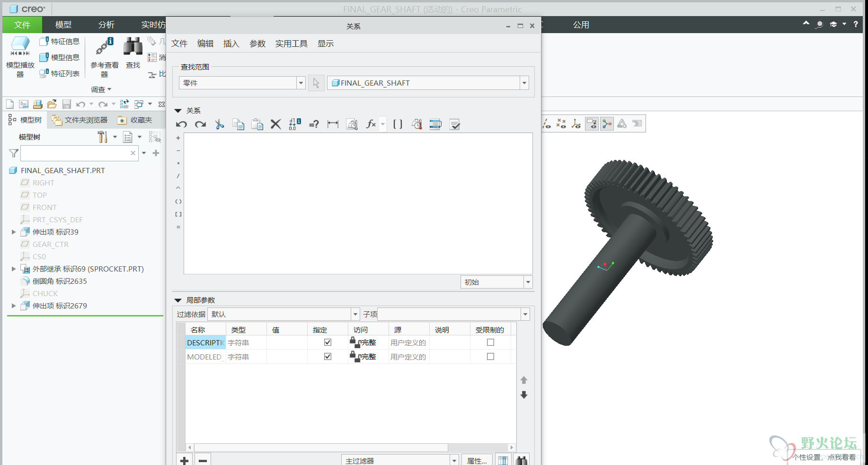This screenshot has width=868, height=465.
Task: Open 参数 menu in 关系 dialog
Action: (x=257, y=44)
